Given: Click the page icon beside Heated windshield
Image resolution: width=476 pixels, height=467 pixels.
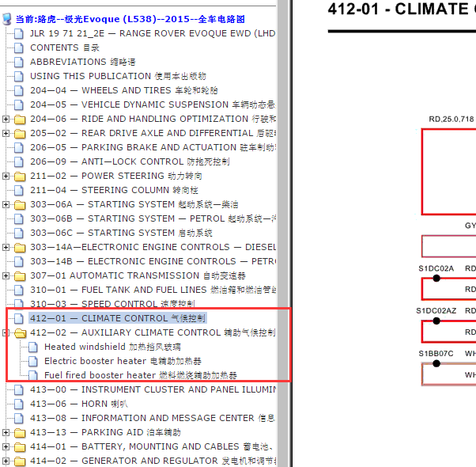Looking at the screenshot, I should pos(32,347).
